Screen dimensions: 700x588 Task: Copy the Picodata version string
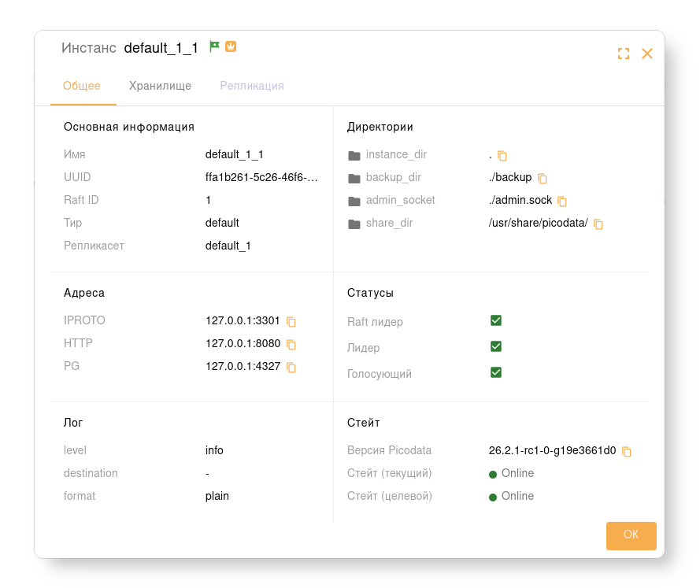[627, 452]
